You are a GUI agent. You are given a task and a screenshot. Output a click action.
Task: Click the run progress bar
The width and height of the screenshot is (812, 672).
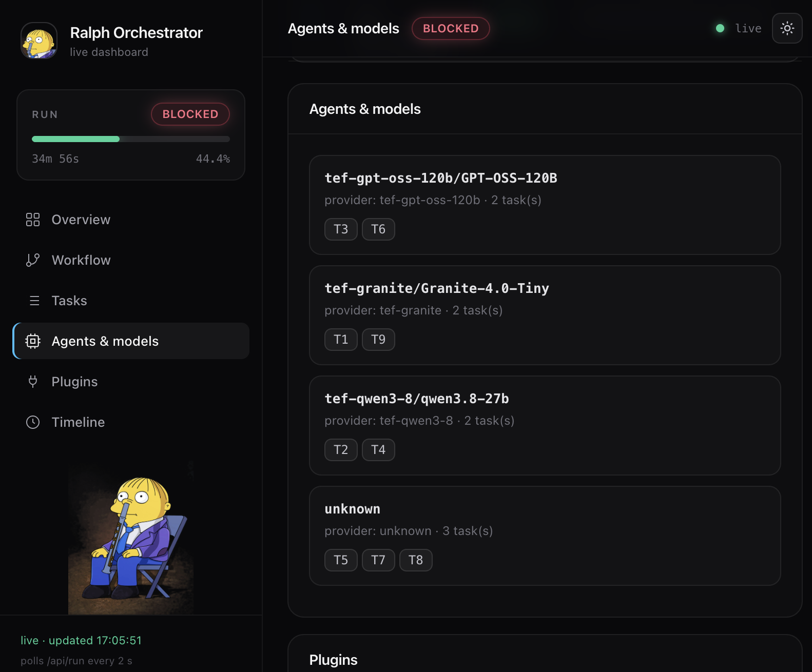click(131, 139)
